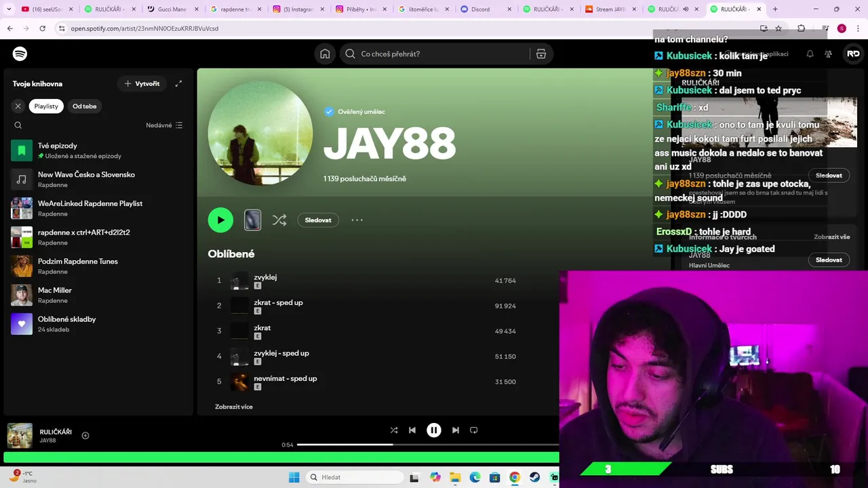Open the user profile avatar menu

tap(853, 54)
